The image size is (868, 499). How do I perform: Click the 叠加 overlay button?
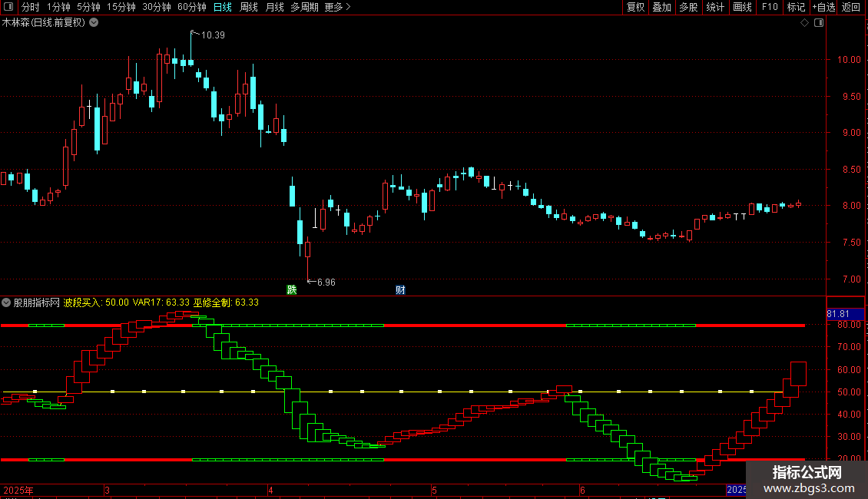coord(661,7)
